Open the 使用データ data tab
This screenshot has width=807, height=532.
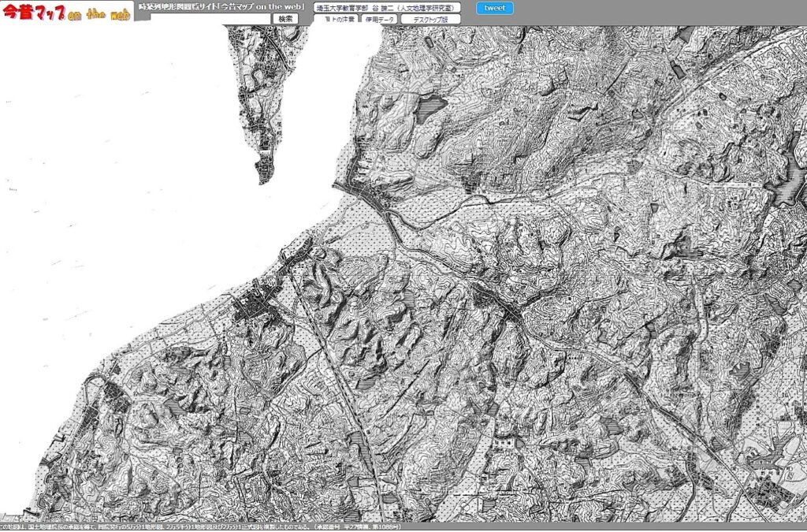click(379, 19)
